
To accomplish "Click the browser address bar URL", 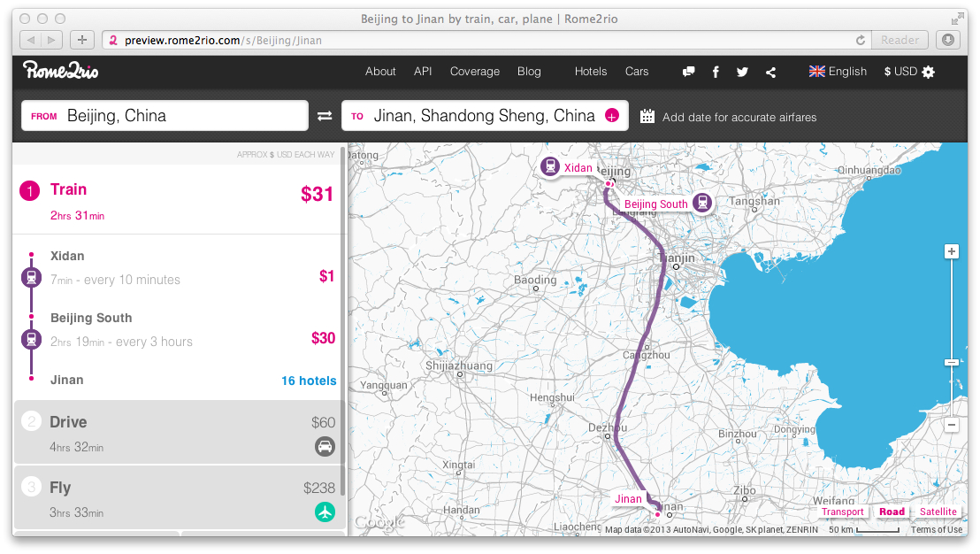I will 223,41.
